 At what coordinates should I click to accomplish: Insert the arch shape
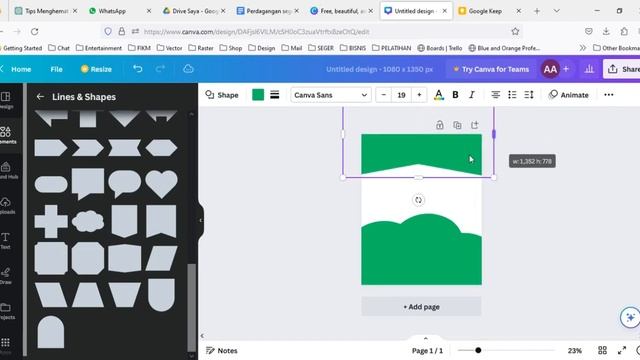coord(51,332)
